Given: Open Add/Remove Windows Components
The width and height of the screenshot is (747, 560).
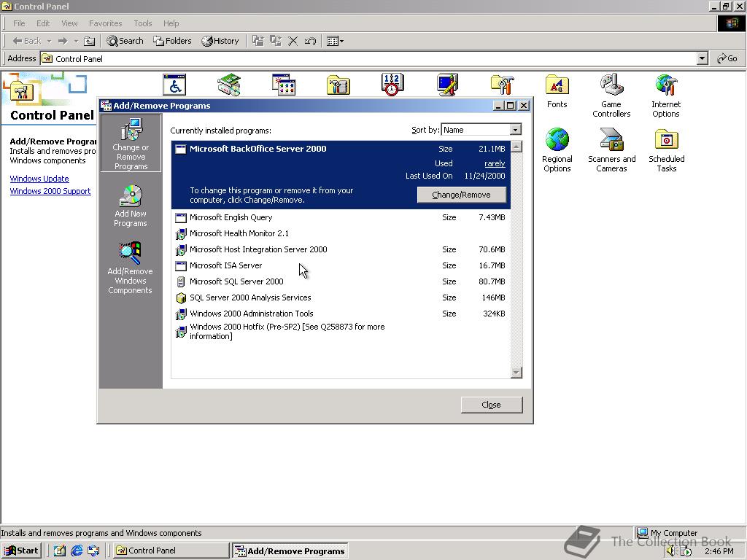Looking at the screenshot, I should tap(130, 268).
